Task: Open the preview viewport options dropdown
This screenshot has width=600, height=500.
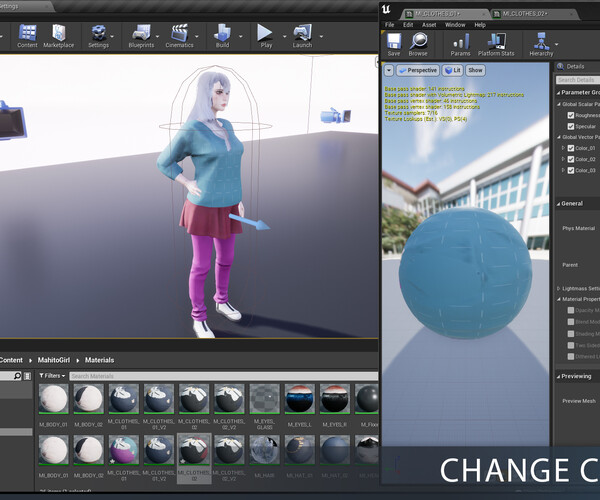Action: point(389,70)
